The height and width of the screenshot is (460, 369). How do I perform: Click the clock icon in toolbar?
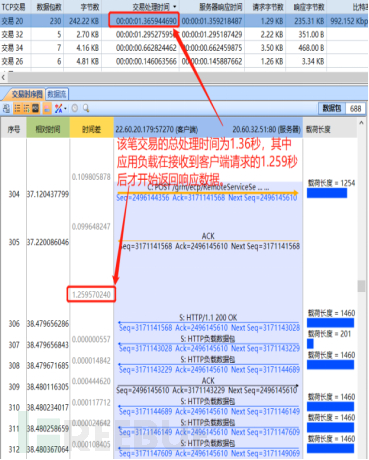click(x=75, y=108)
